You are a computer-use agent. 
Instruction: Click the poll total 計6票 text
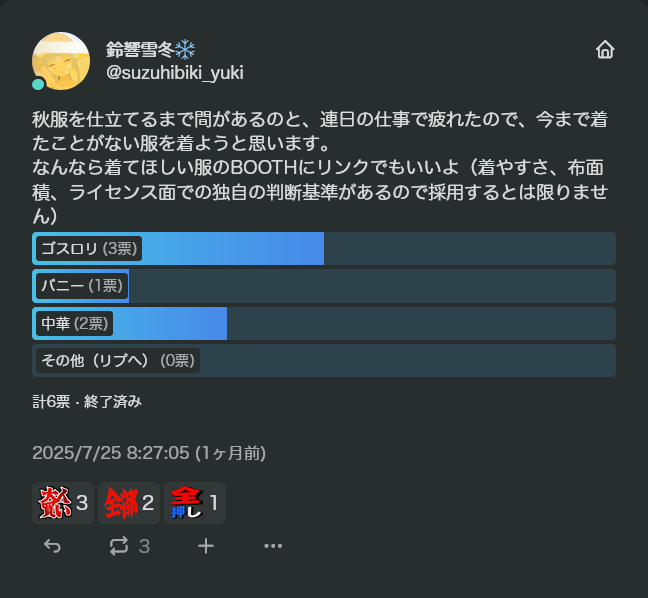51,402
